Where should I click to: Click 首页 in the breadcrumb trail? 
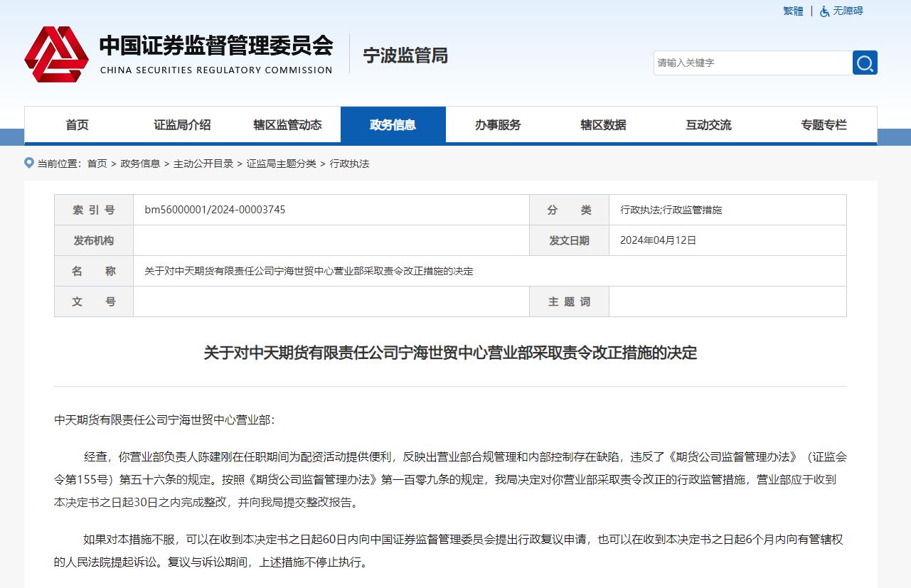tap(96, 163)
